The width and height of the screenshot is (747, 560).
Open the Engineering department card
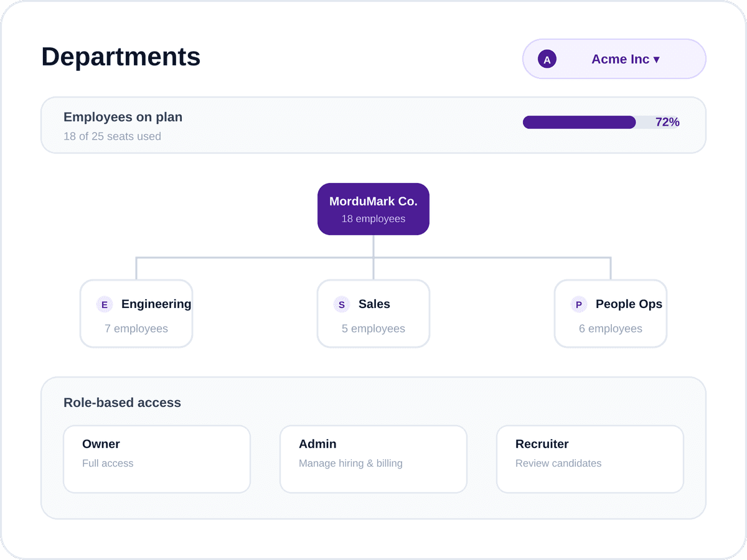click(x=136, y=314)
